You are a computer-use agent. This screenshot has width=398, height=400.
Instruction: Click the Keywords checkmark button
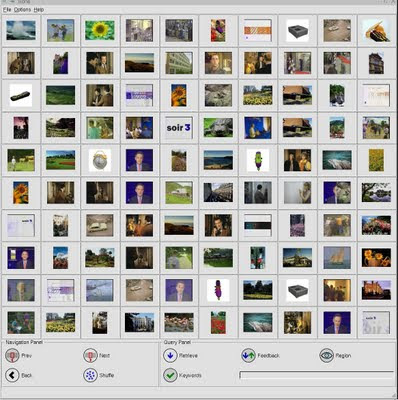coord(170,375)
